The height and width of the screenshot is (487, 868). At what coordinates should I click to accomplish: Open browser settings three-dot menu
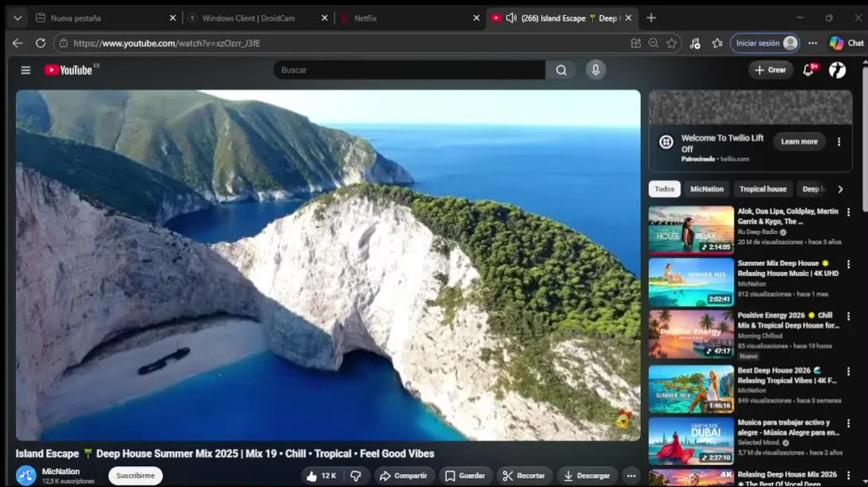pyautogui.click(x=813, y=43)
